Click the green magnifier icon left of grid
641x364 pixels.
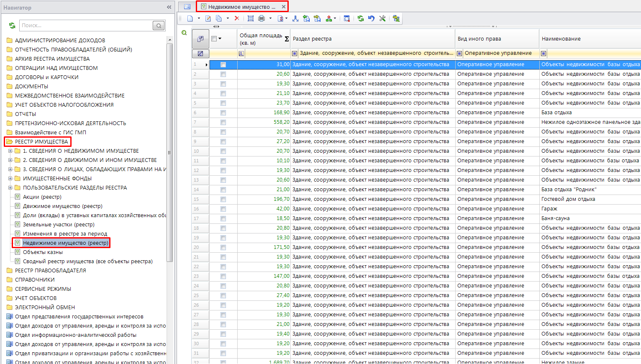(x=184, y=33)
